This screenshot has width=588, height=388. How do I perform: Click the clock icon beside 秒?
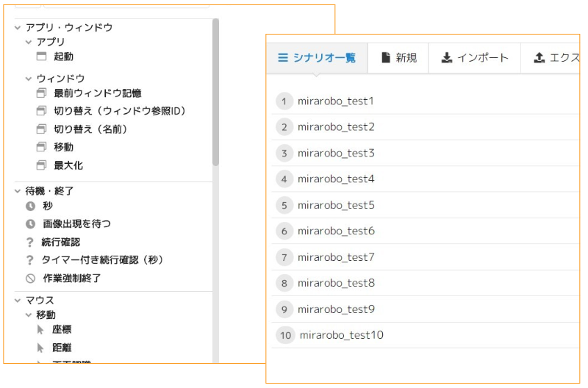(x=30, y=206)
